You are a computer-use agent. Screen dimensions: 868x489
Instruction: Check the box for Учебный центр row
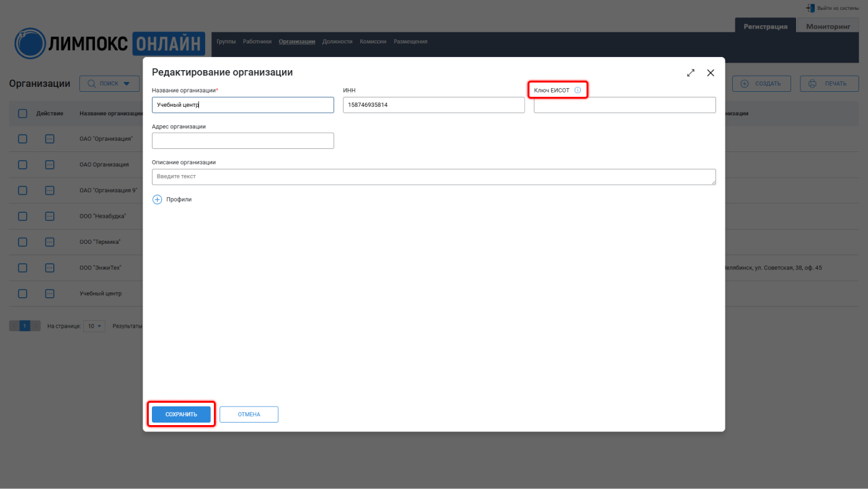tap(22, 294)
